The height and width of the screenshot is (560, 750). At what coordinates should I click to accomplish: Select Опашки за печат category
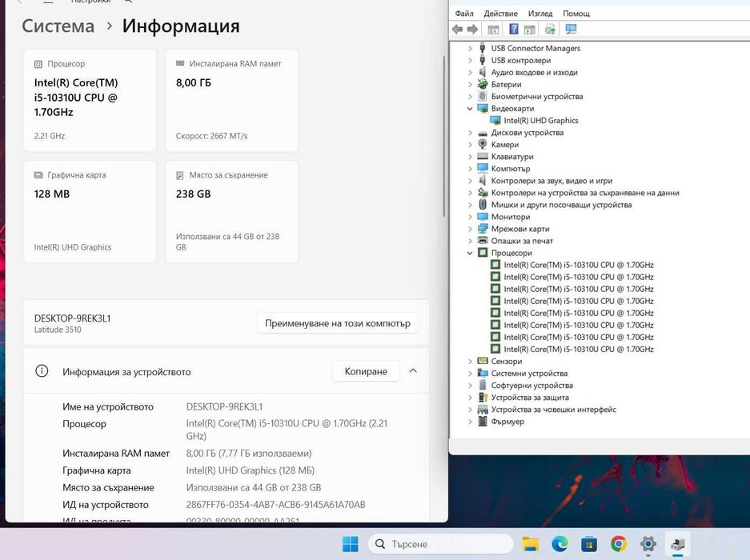(x=522, y=241)
